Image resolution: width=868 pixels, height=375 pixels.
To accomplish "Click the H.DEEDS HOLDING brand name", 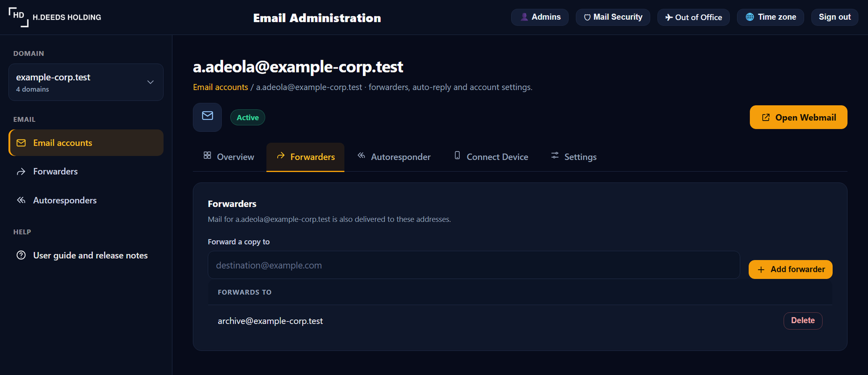I will pyautogui.click(x=67, y=17).
